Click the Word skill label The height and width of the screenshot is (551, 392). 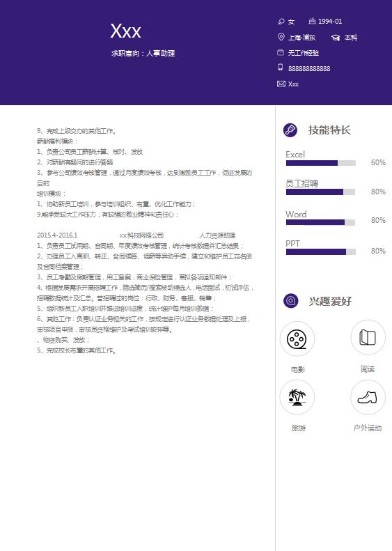point(296,214)
